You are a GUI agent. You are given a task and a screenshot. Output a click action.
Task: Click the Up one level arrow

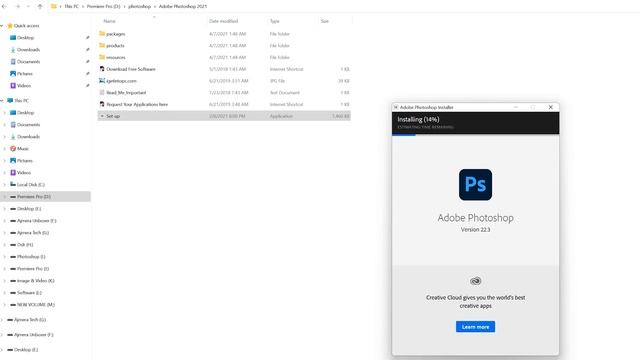(40, 6)
